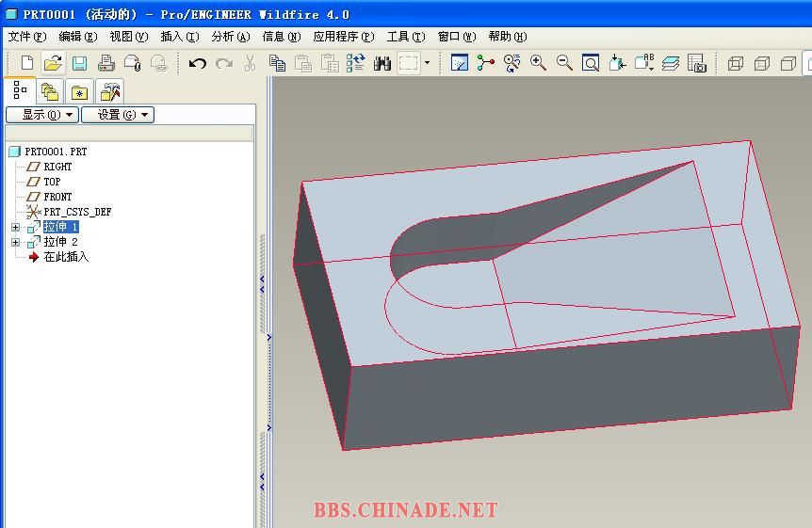This screenshot has width=812, height=528.
Task: Click the binoculars Find icon
Action: click(x=382, y=63)
